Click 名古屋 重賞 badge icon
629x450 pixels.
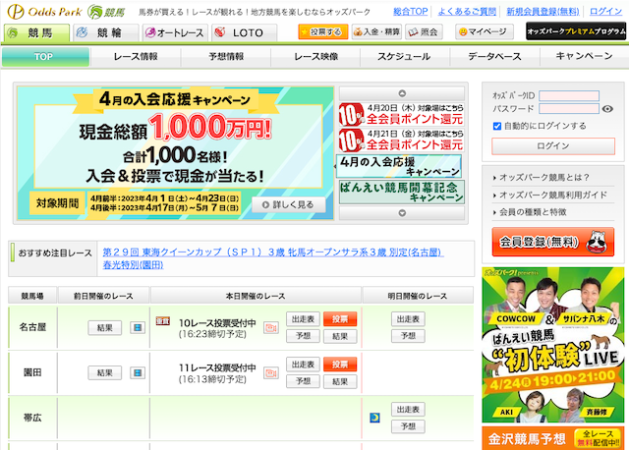coord(162,321)
